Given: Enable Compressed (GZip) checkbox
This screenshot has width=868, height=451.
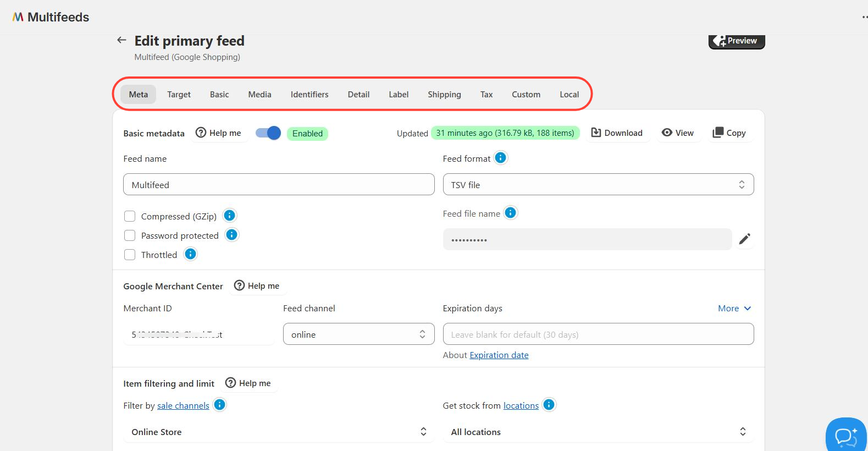Looking at the screenshot, I should [x=130, y=216].
